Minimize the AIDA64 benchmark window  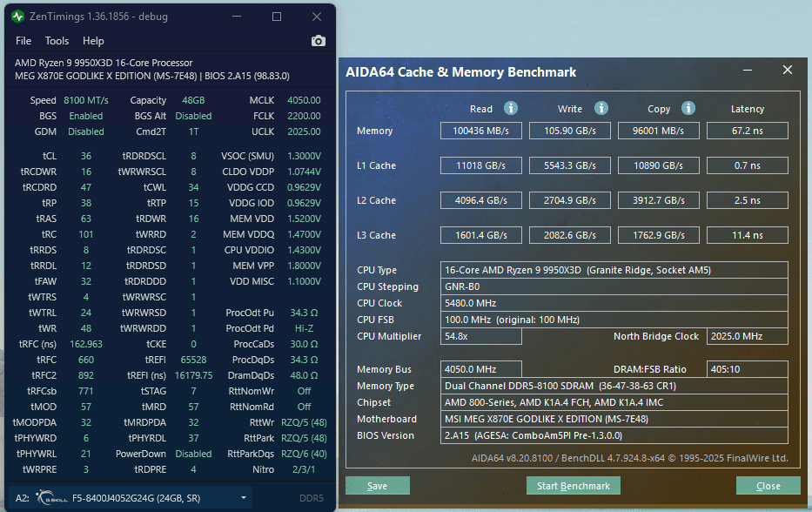point(748,70)
